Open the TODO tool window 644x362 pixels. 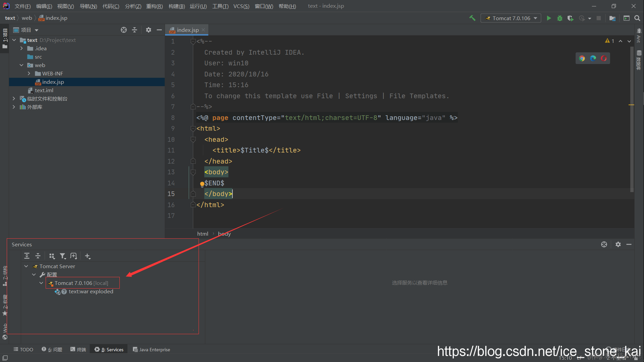[x=23, y=350]
